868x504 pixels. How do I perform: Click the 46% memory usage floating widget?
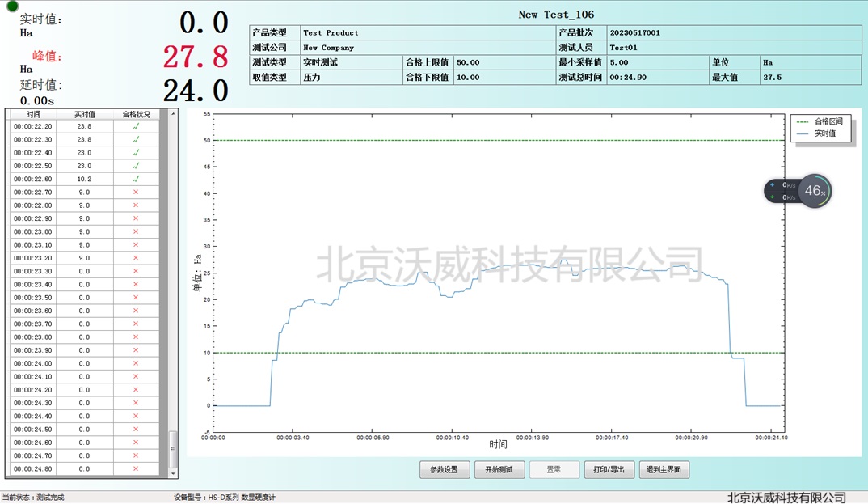[x=815, y=191]
